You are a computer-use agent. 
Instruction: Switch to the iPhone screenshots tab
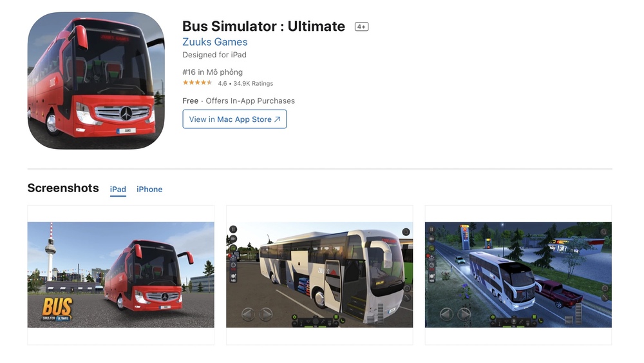click(149, 189)
